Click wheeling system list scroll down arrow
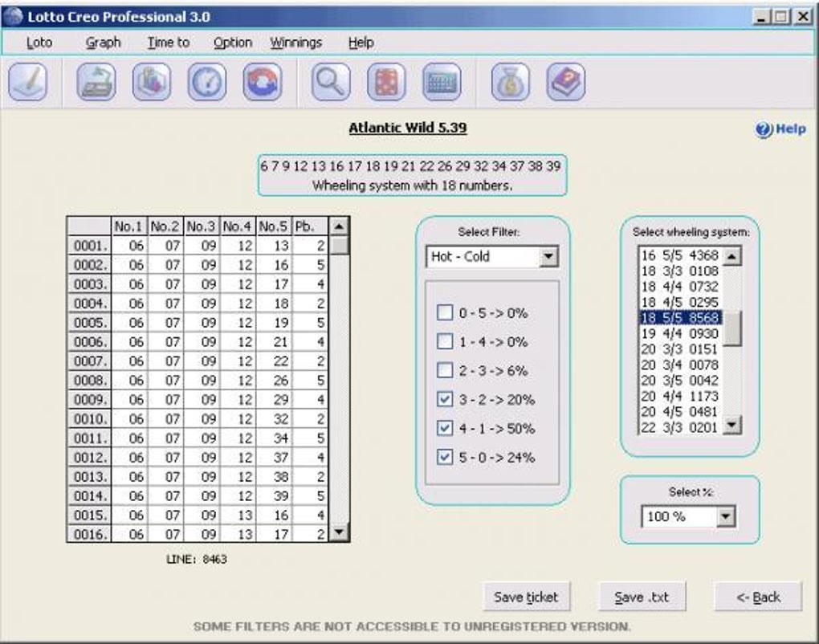This screenshot has width=819, height=644. click(x=732, y=424)
